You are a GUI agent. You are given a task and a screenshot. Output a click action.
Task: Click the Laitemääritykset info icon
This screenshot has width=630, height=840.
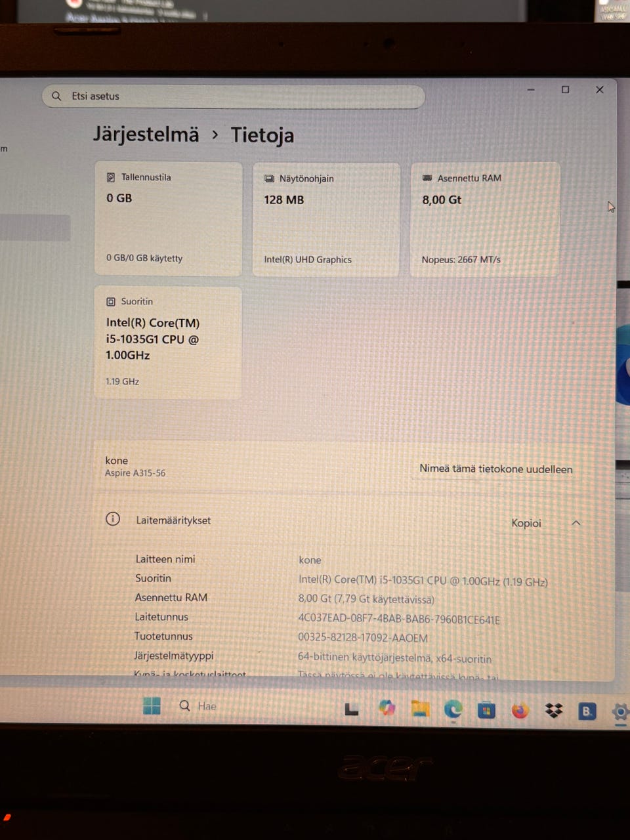pyautogui.click(x=113, y=519)
